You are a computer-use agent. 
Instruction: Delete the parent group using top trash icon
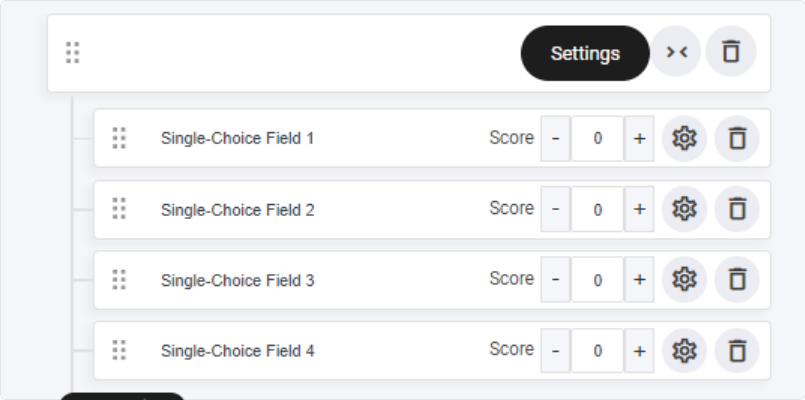click(731, 51)
